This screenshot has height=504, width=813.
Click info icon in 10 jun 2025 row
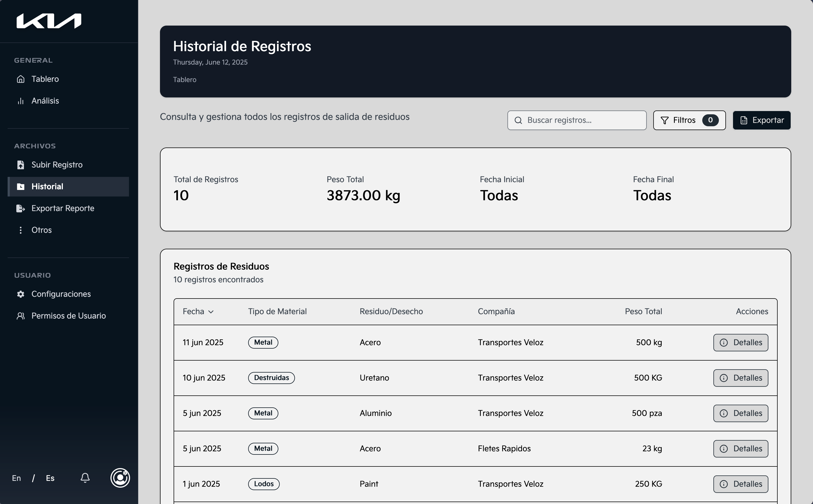coord(724,378)
